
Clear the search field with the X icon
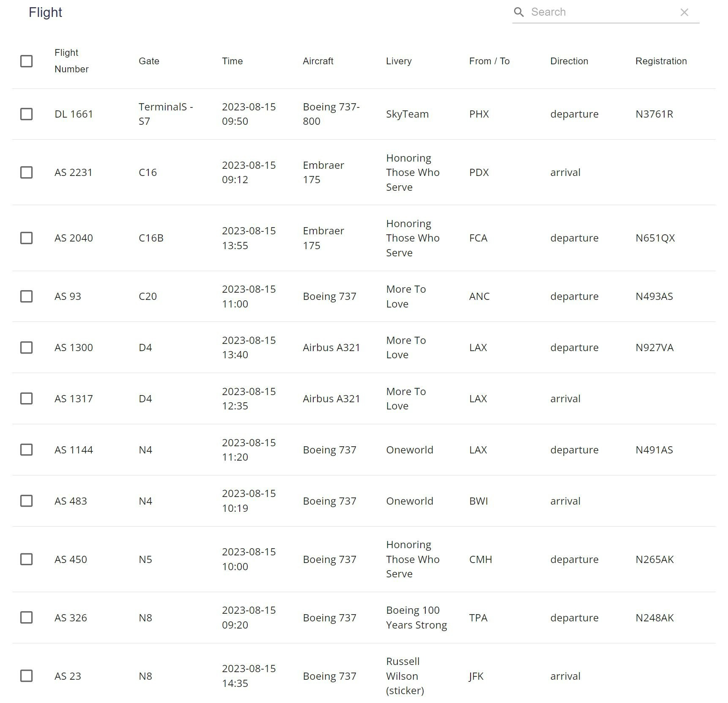click(684, 12)
